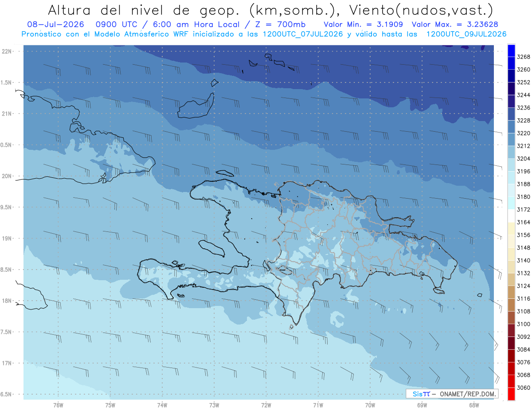
Task: Click the 20N latitude label
Action: coord(7,176)
